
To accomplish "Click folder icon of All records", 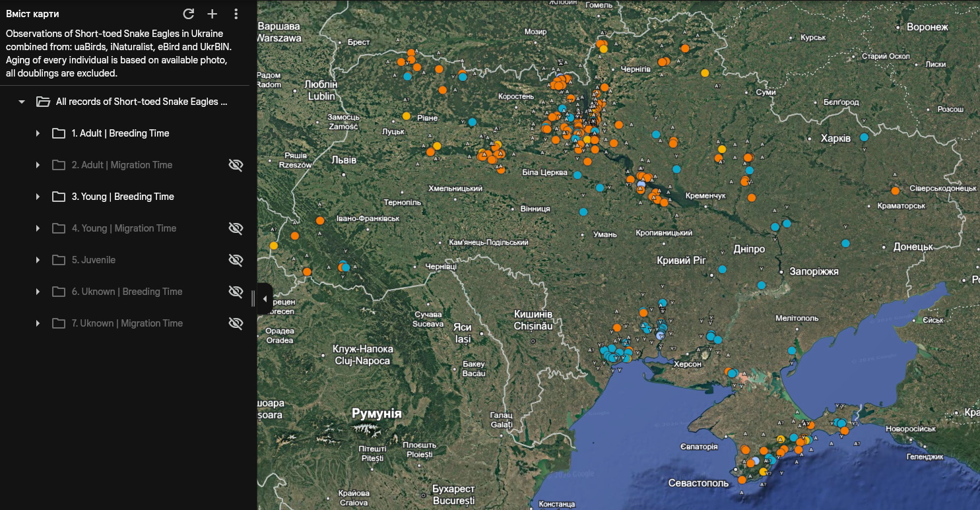I will coord(43,102).
